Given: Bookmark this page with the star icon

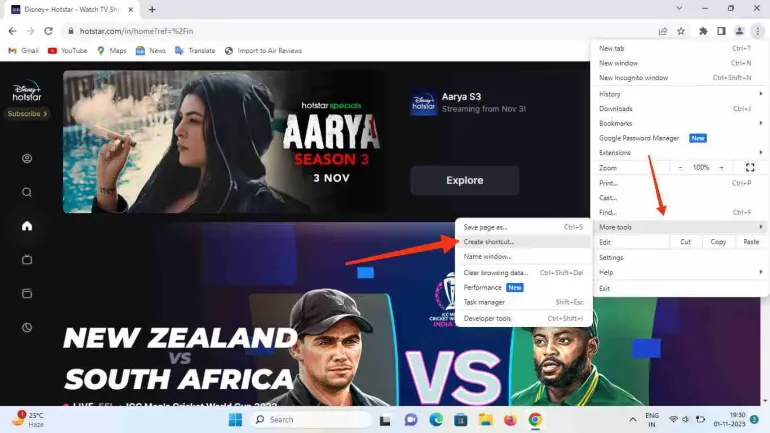Looking at the screenshot, I should 682,31.
